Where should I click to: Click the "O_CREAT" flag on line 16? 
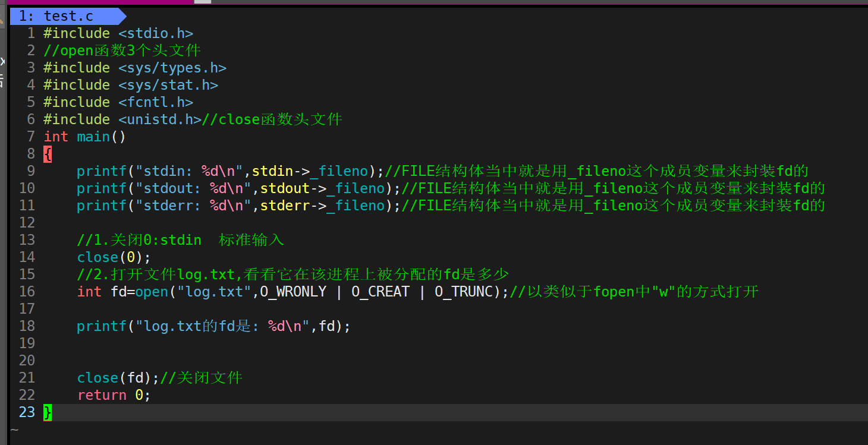pyautogui.click(x=380, y=292)
